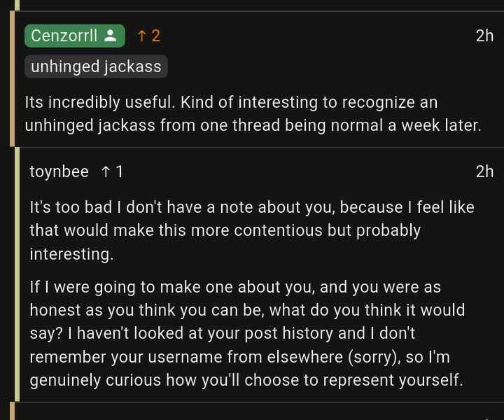Collapse Cenzorrll's comment via its tan indent bar
The height and width of the screenshot is (420, 504).
click(x=12, y=78)
